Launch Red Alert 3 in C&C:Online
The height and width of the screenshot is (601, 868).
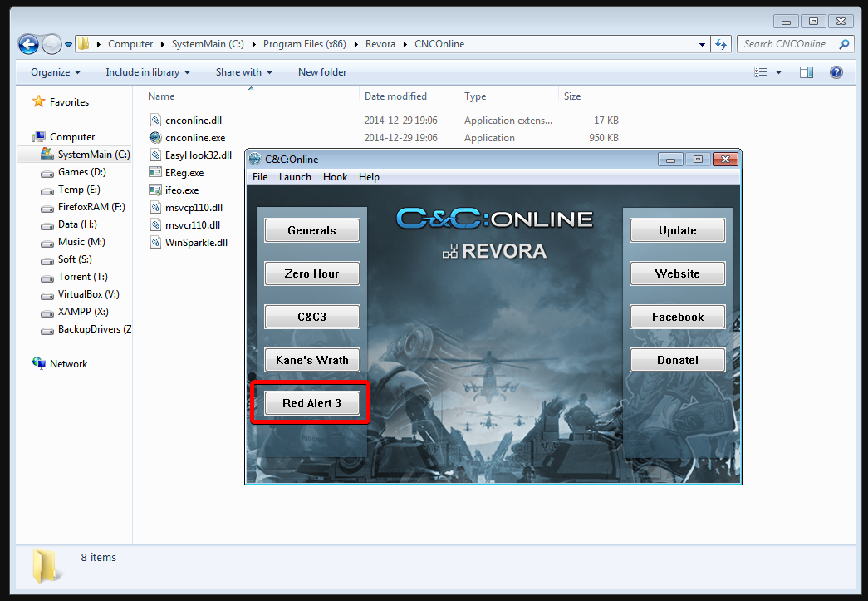[x=311, y=403]
